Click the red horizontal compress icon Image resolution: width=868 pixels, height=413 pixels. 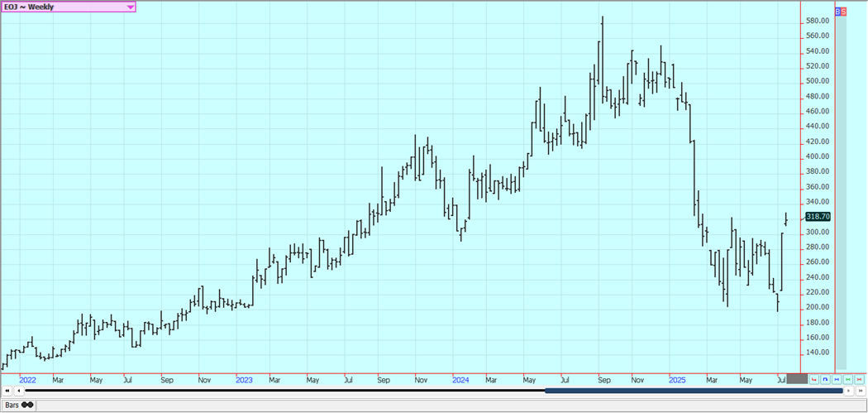point(859,380)
